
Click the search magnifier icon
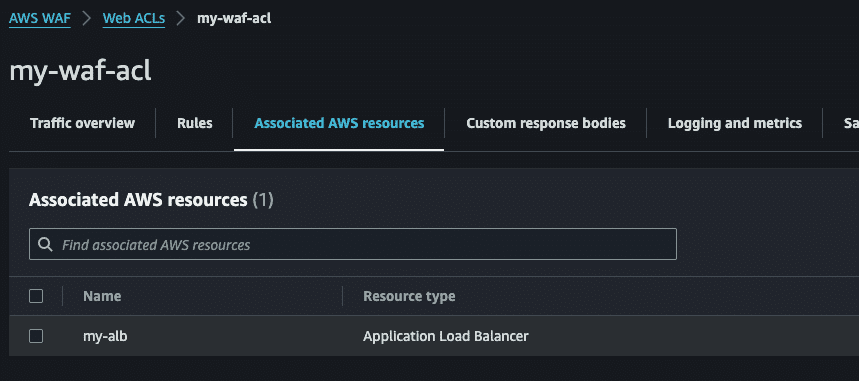[x=46, y=244]
